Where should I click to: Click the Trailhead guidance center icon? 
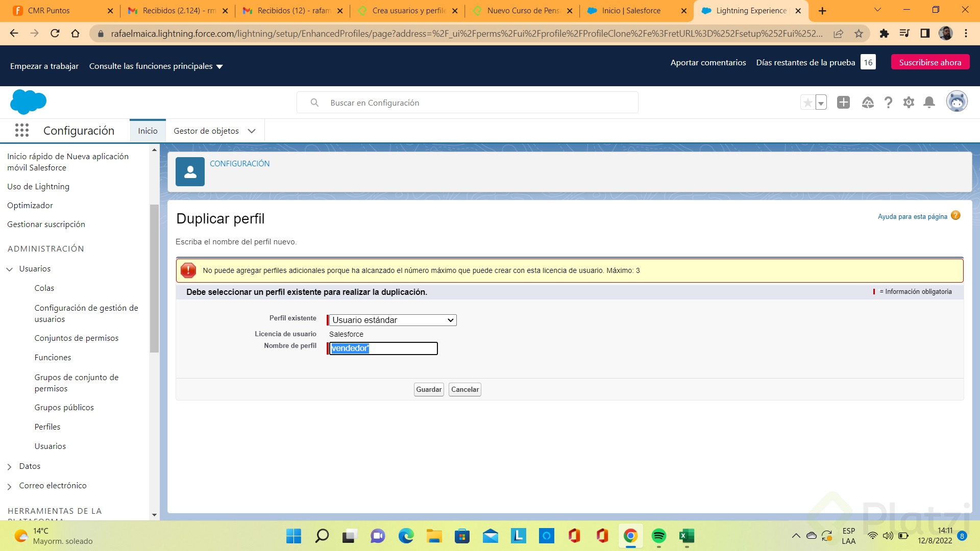(867, 103)
